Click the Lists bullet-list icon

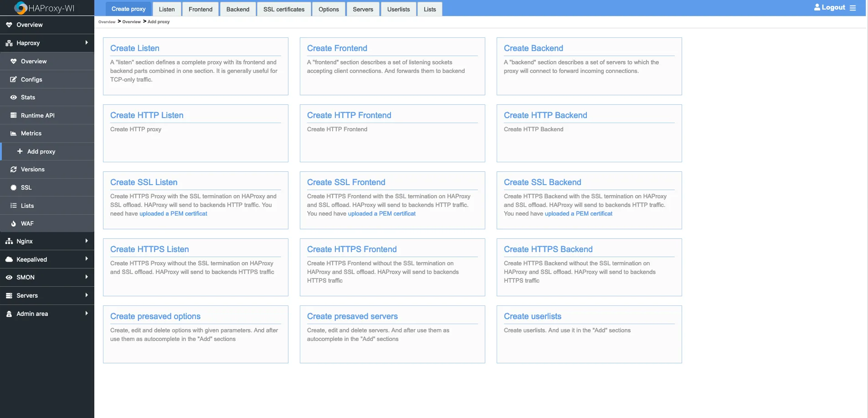[x=14, y=206]
